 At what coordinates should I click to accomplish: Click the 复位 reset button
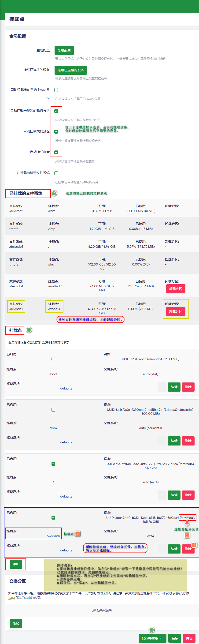pos(189,638)
